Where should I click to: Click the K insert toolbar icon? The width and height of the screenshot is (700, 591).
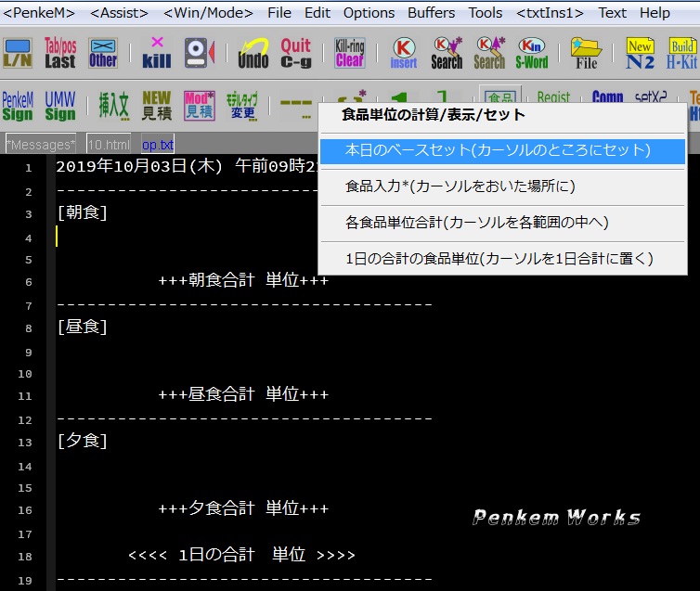coord(404,53)
